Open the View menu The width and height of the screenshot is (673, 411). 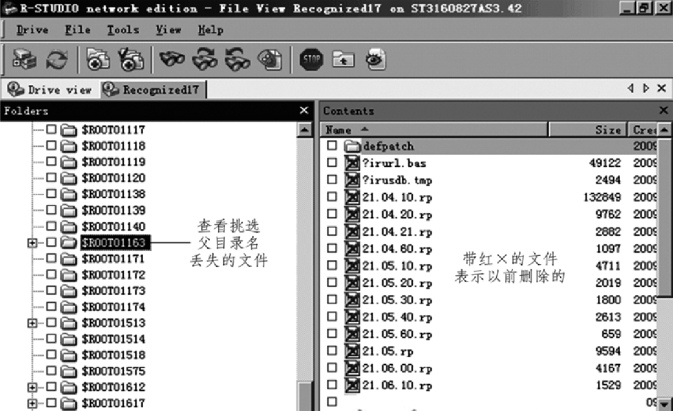coord(168,30)
